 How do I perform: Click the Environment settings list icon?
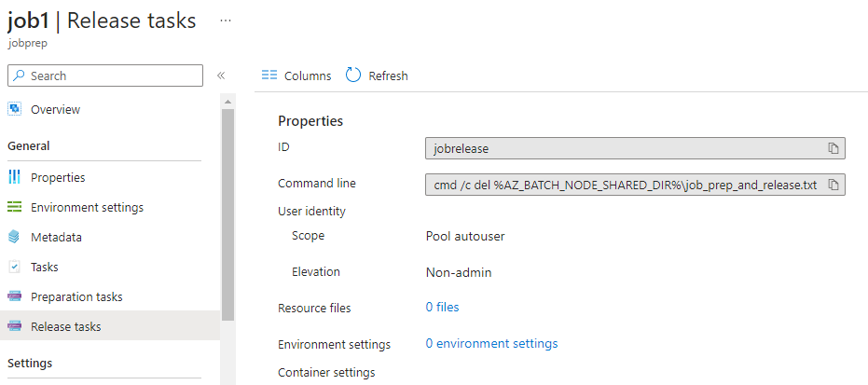pyautogui.click(x=14, y=207)
